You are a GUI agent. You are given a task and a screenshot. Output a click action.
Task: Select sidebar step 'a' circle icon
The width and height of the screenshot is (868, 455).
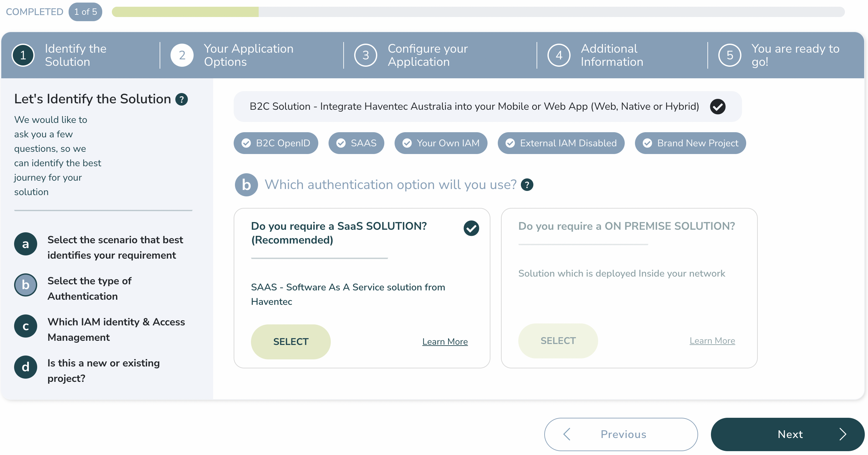(x=26, y=244)
